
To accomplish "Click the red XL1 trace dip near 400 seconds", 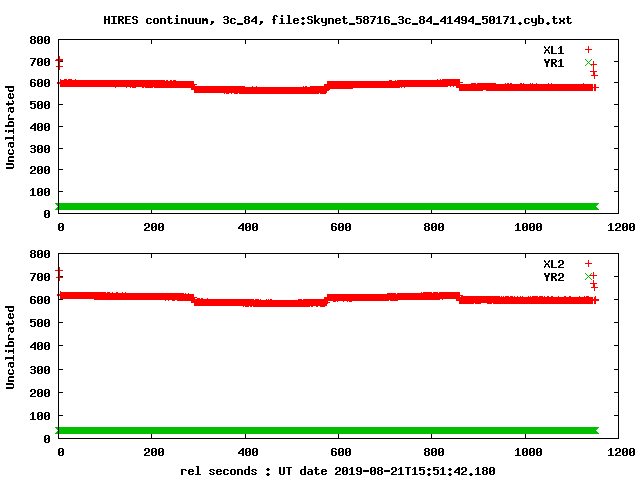I will [260, 90].
